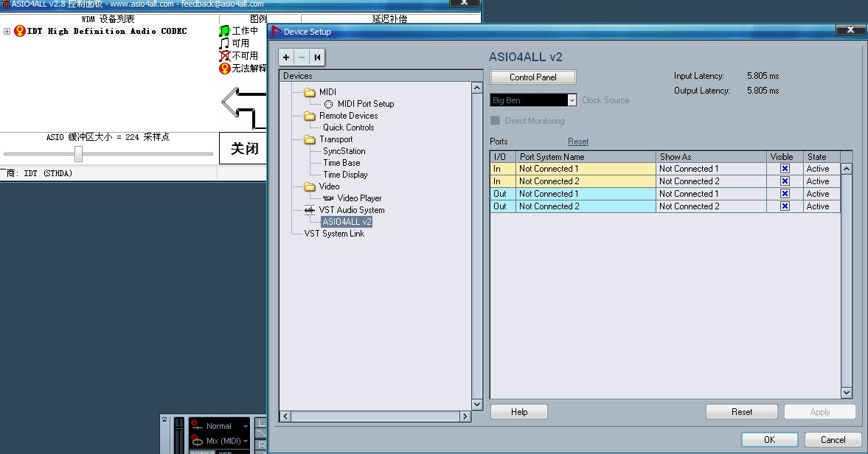Click the Transport folder icon
The image size is (868, 454).
pos(310,139)
